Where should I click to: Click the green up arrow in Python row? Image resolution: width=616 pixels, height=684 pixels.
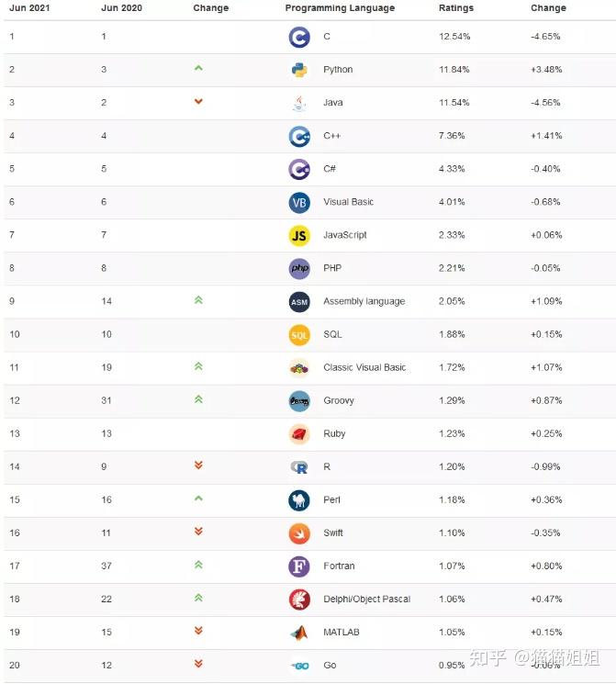(x=198, y=69)
